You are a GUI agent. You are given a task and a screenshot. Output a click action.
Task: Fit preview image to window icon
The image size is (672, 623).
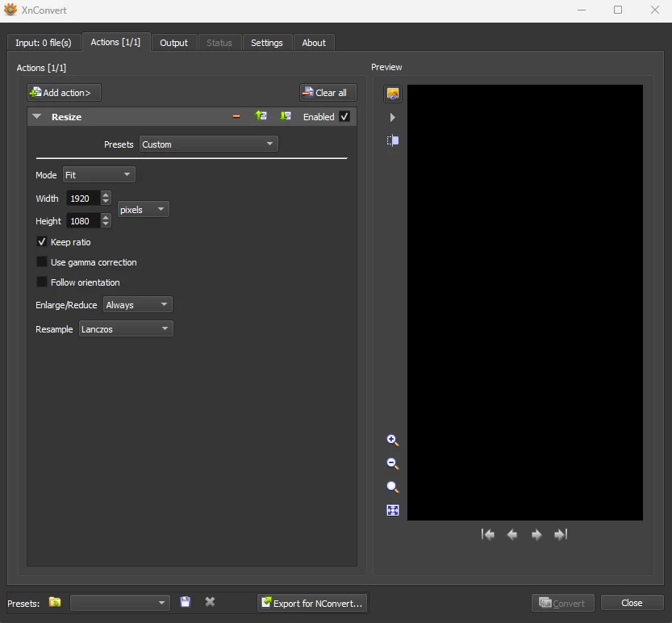[393, 511]
